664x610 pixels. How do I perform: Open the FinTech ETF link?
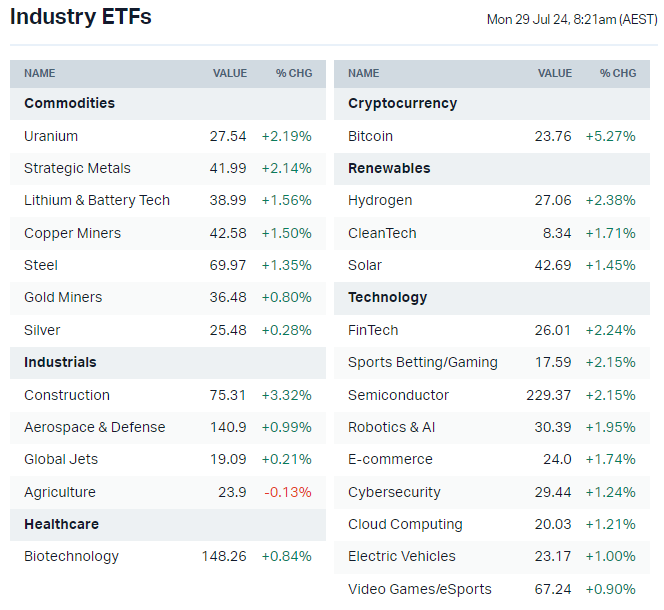[x=373, y=330]
